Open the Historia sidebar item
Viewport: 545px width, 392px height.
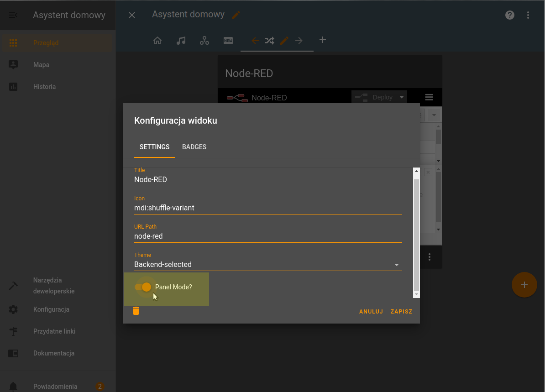(x=58, y=87)
